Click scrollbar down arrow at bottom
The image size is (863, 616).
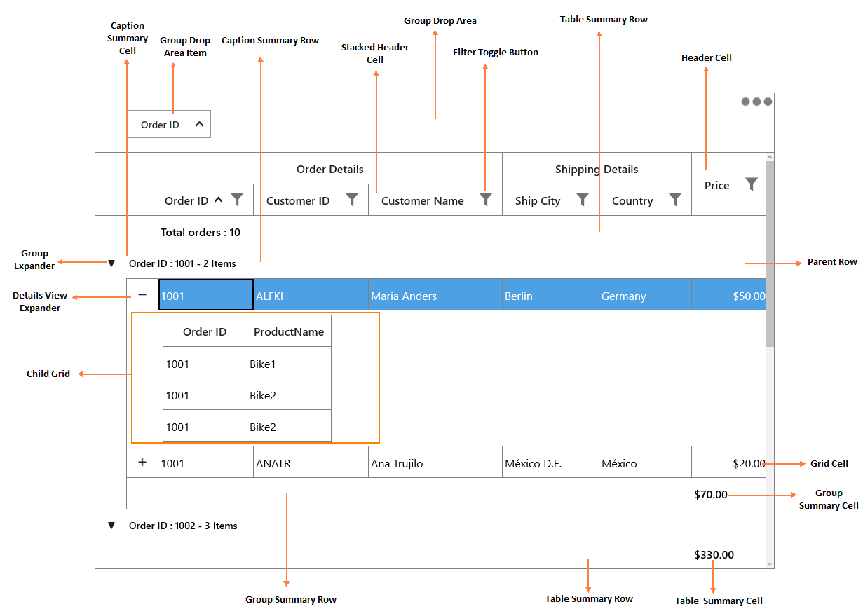770,563
